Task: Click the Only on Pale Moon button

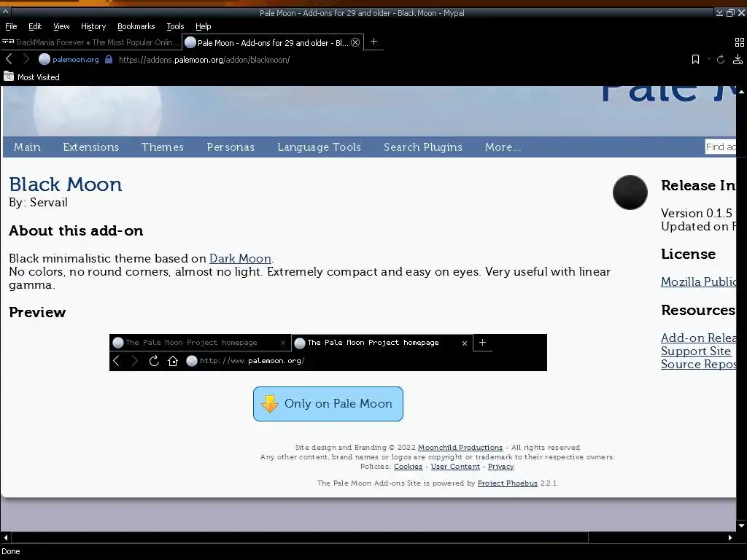Action: coord(328,404)
